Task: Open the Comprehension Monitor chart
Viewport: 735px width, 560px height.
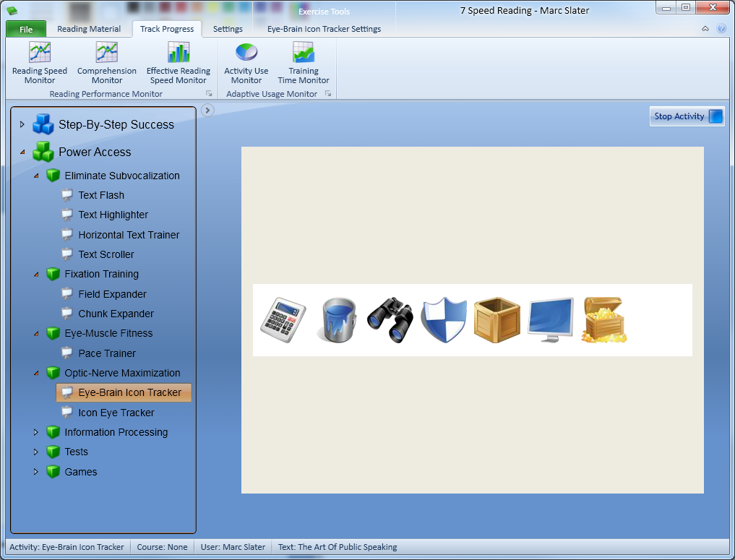Action: tap(107, 63)
